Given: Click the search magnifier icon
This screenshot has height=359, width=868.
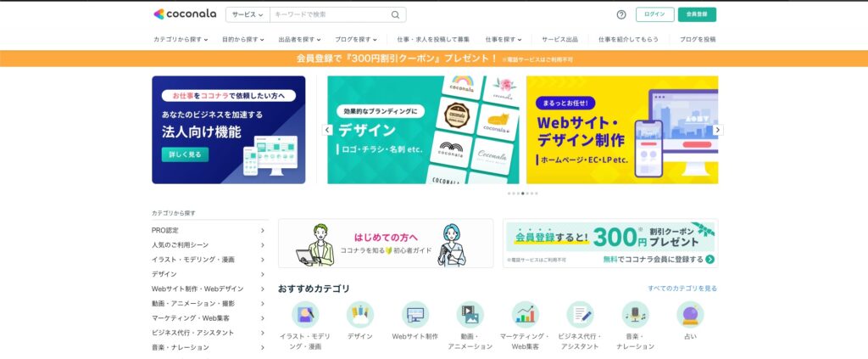Looking at the screenshot, I should click(x=395, y=15).
